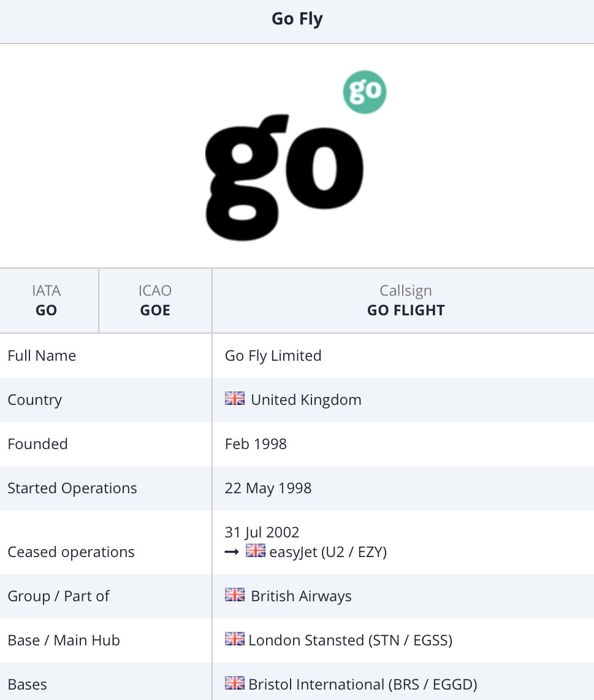
Task: Click the Go Fly Limited full name
Action: coord(273,355)
